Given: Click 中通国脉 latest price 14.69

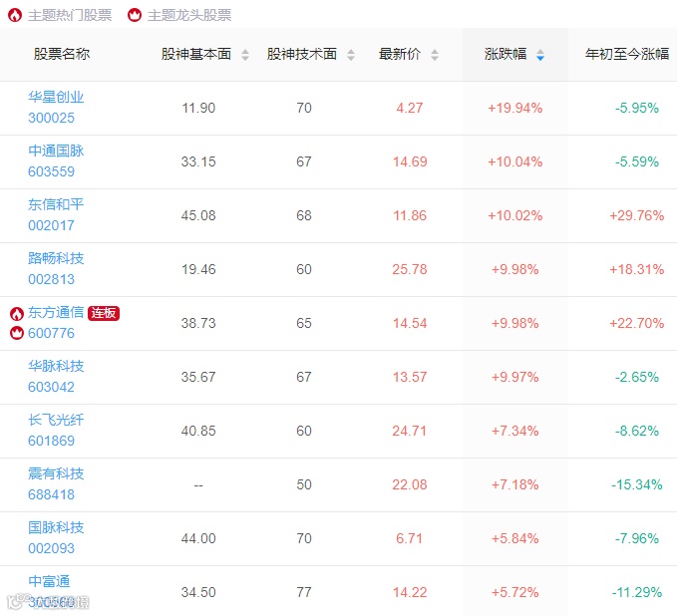Looking at the screenshot, I should tap(410, 161).
